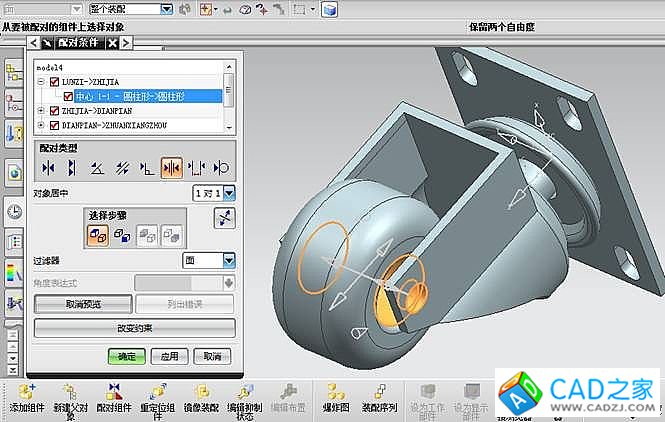Expand the ZHIJIA->DIANPIAN tree node
The width and height of the screenshot is (665, 422).
(x=41, y=111)
